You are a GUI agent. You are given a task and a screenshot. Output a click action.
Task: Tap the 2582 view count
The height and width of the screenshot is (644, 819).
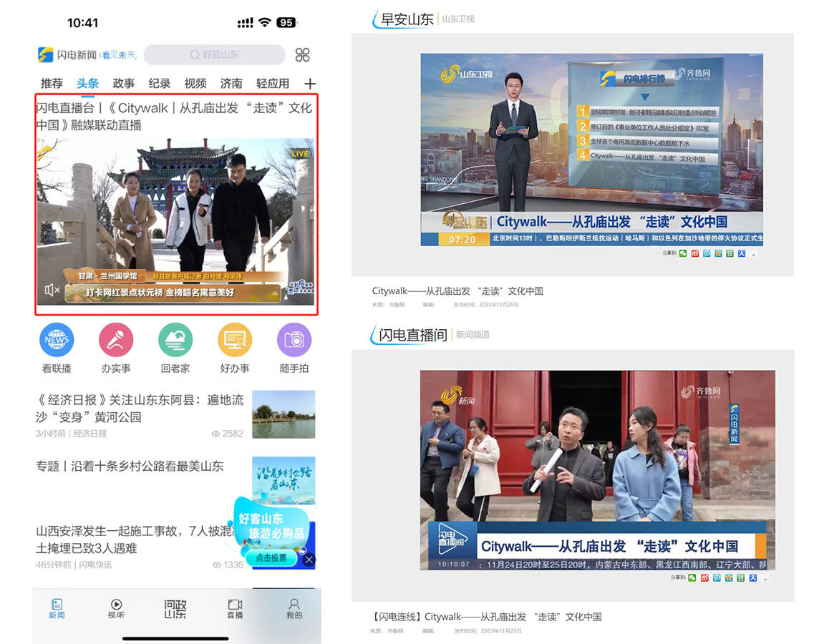(x=227, y=434)
